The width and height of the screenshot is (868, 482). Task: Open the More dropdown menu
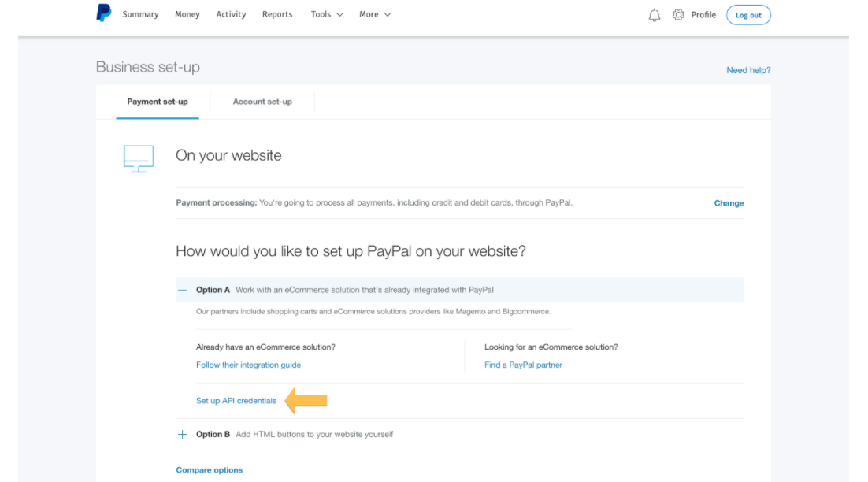click(375, 14)
